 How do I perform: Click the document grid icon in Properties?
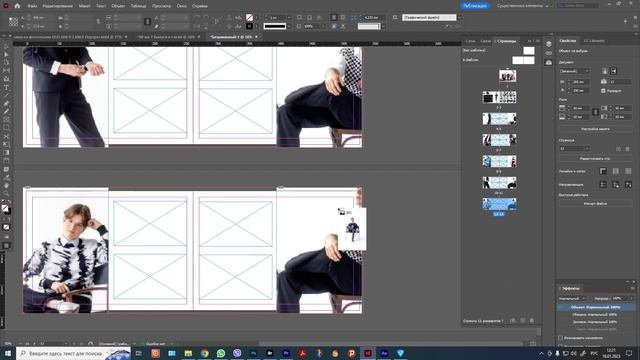tap(628, 171)
